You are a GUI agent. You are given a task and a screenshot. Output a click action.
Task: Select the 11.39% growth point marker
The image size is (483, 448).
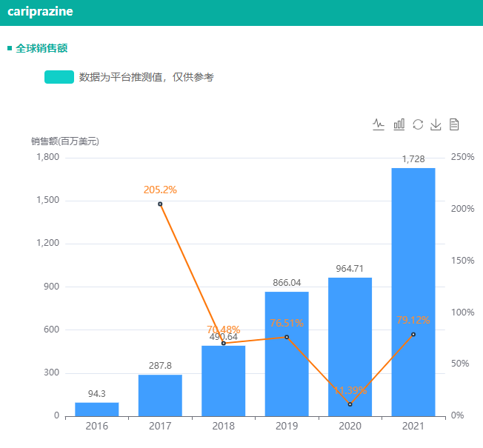350,404
